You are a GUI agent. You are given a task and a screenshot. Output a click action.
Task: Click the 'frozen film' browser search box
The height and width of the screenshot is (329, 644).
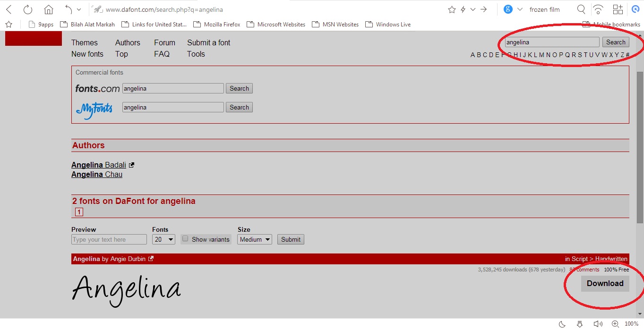pos(545,9)
